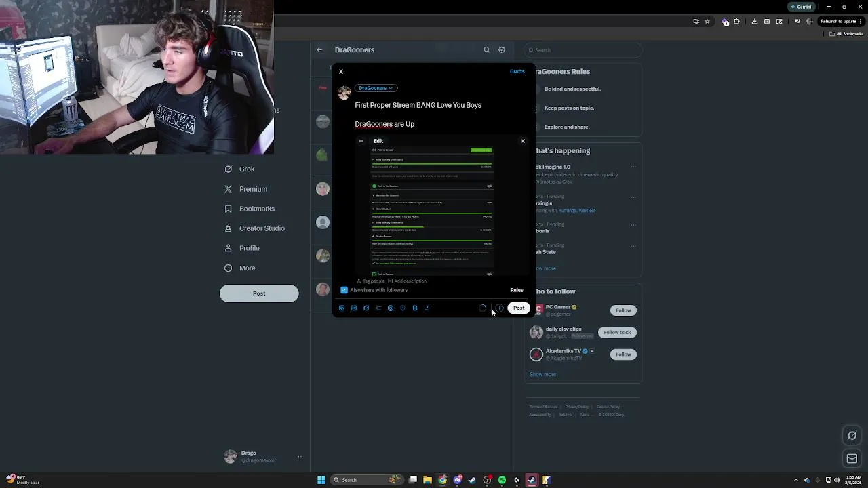This screenshot has height=488, width=868.
Task: Click the white Post button in composer
Action: click(x=519, y=308)
